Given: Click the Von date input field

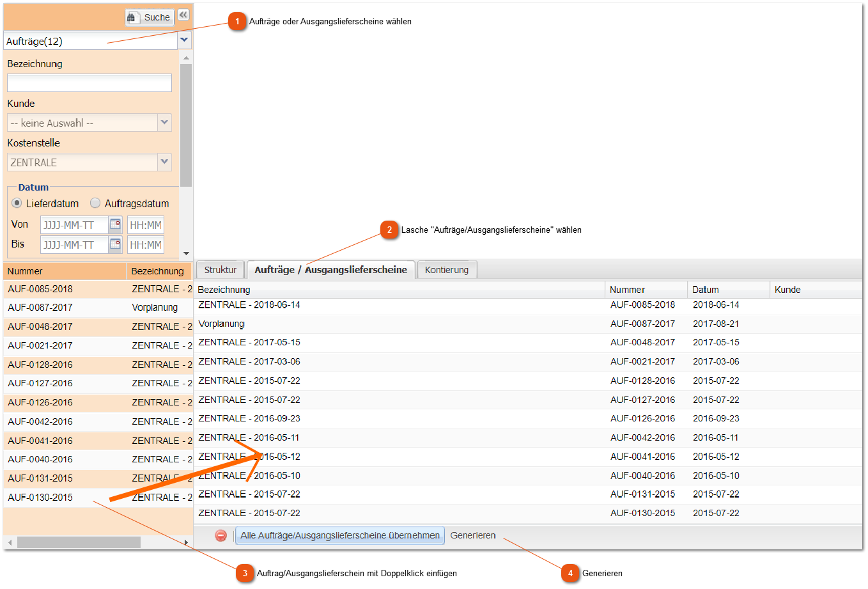Looking at the screenshot, I should 74,225.
